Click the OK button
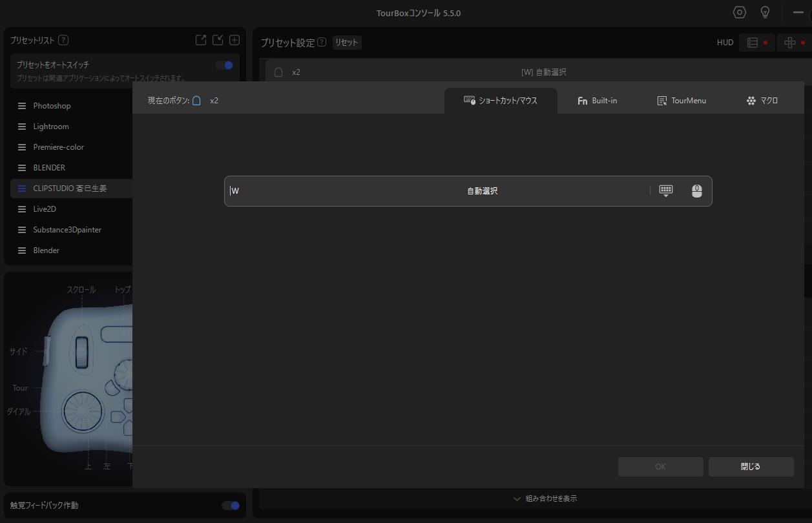This screenshot has height=523, width=812. point(660,467)
